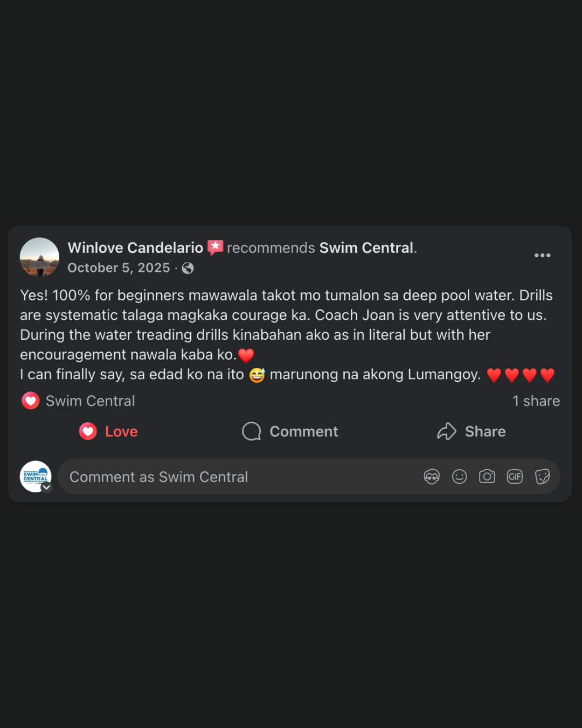
Task: Click the globe public audience icon
Action: click(x=188, y=268)
